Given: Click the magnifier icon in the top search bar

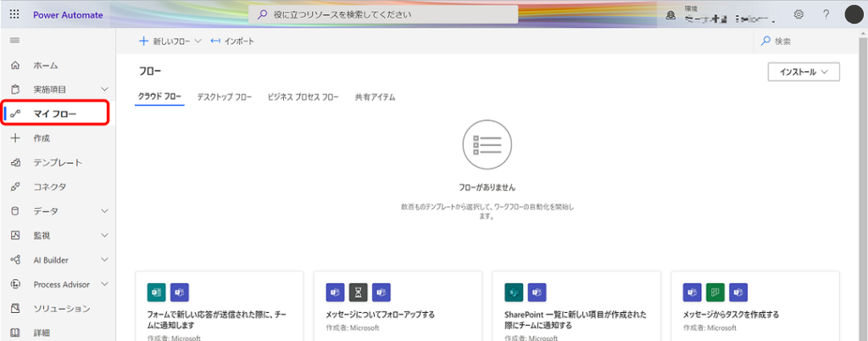Looking at the screenshot, I should (263, 14).
